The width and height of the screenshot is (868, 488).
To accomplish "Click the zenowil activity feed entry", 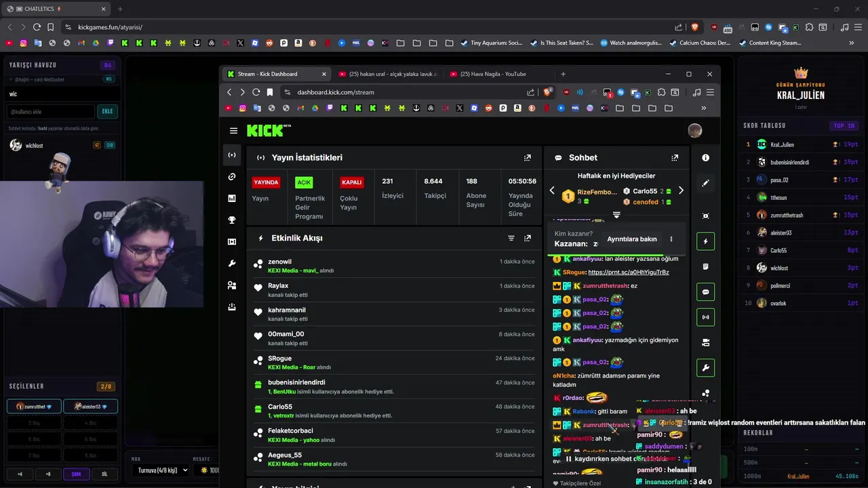I will pyautogui.click(x=394, y=266).
